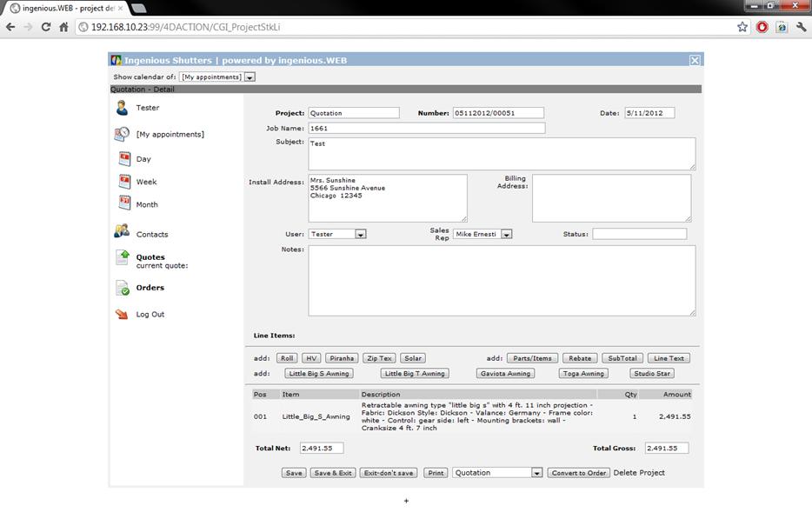This screenshot has height=519, width=812.
Task: Click into the Notes text area
Action: (502, 280)
